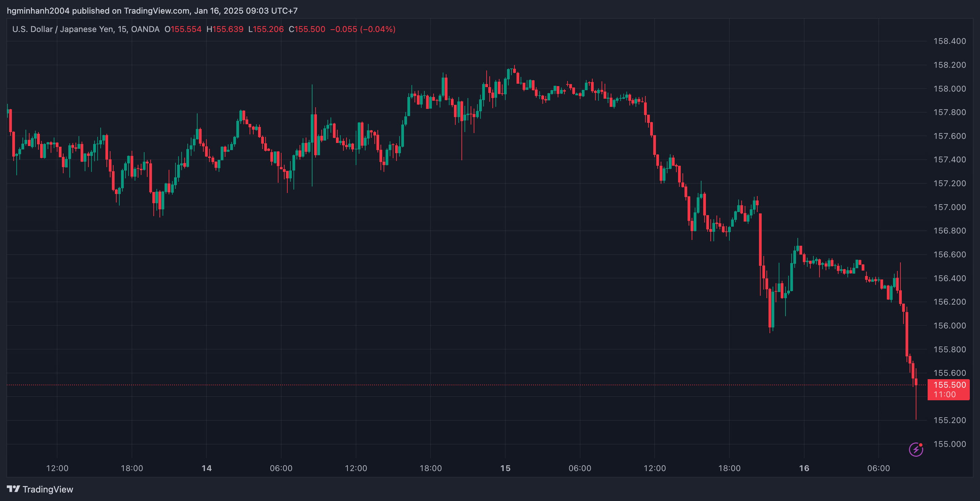Click the 155.600 price axis label
Screen dimensions: 980x501
click(949, 373)
